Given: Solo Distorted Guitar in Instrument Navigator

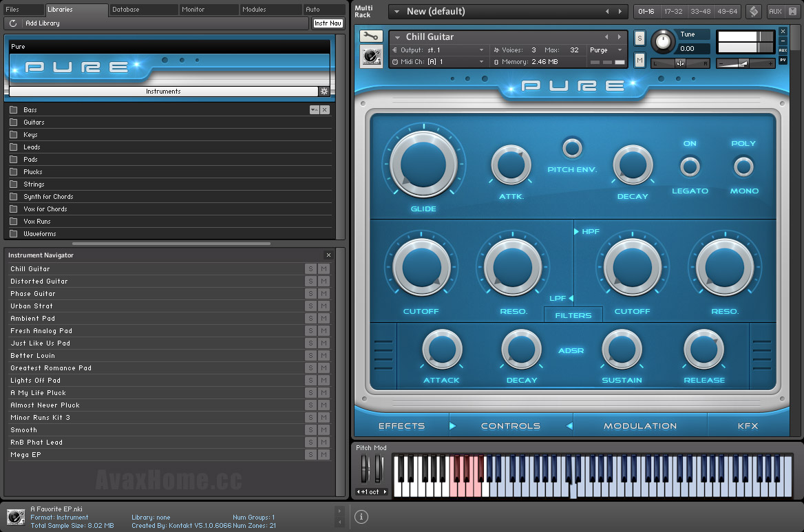Looking at the screenshot, I should pyautogui.click(x=310, y=281).
